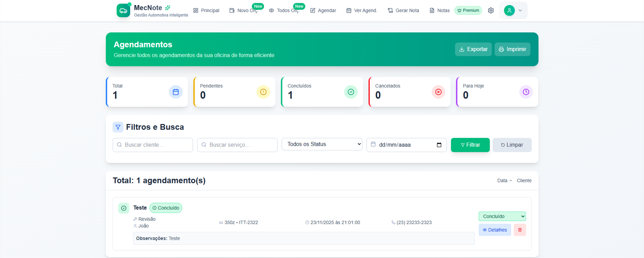The width and height of the screenshot is (644, 258).
Task: Click the filter funnel icon beside Filtros e Busca
Action: pos(118,127)
